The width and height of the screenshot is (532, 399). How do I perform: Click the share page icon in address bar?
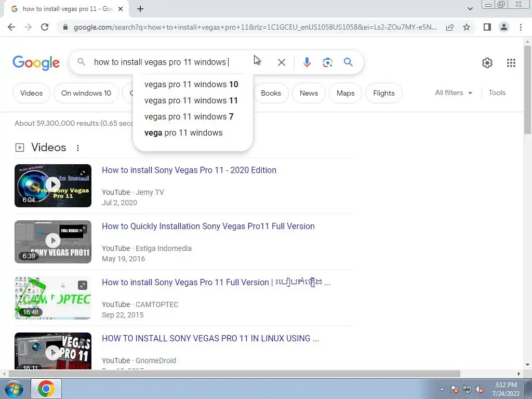[x=450, y=27]
